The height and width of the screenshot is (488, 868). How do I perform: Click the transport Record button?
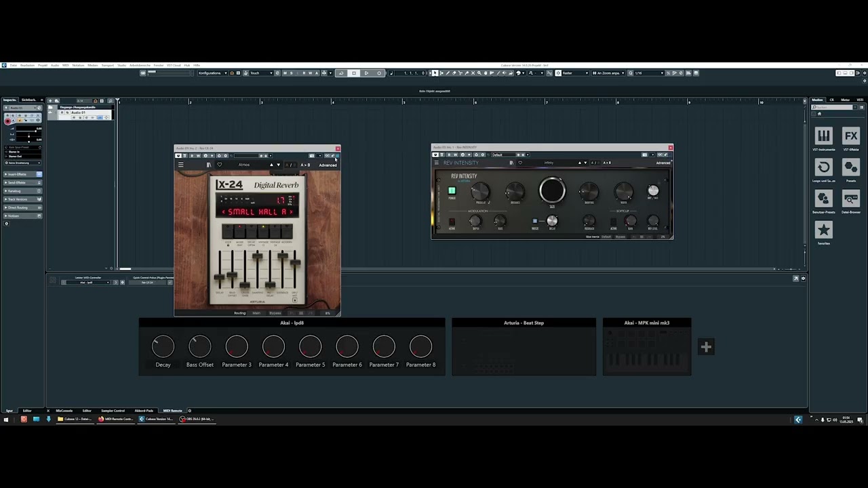coord(379,73)
